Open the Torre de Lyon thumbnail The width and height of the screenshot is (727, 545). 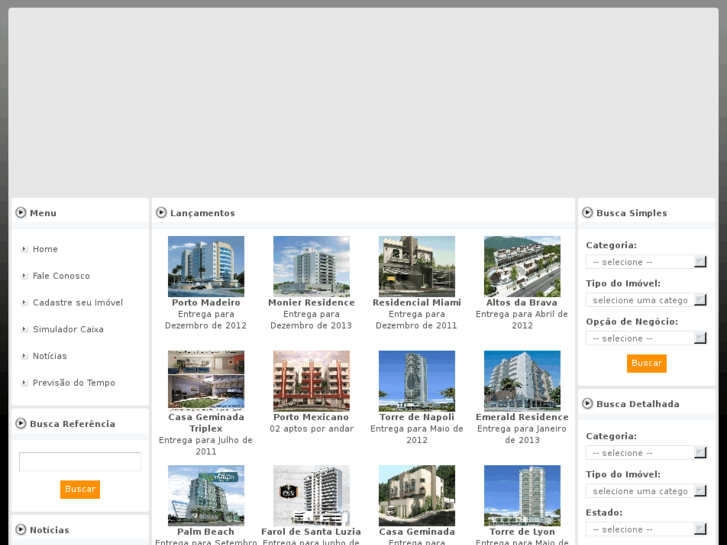tap(522, 495)
